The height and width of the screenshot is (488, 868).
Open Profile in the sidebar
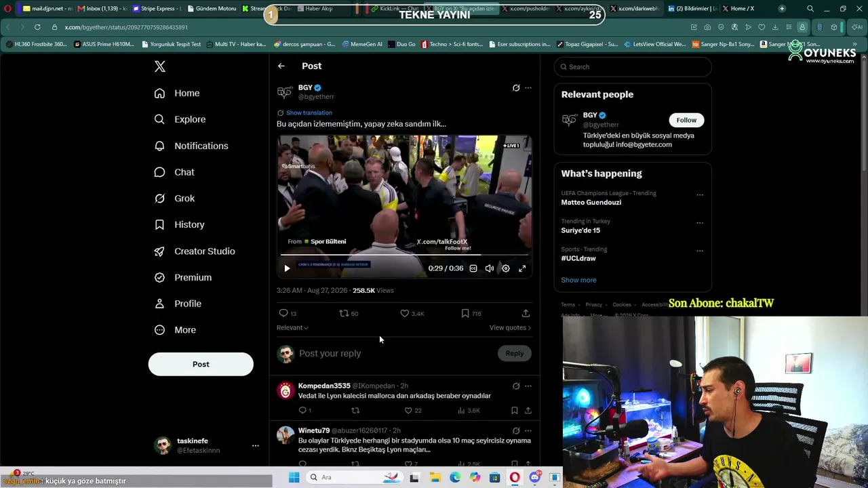click(x=178, y=304)
